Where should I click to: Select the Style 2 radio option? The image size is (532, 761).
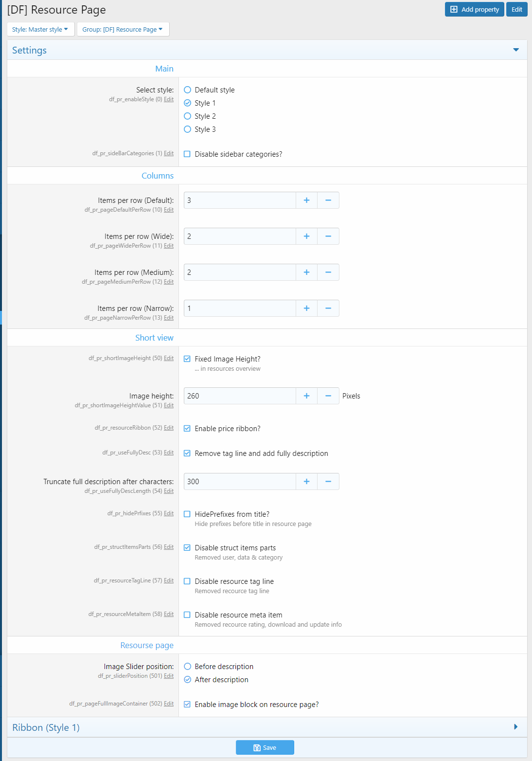(x=188, y=116)
